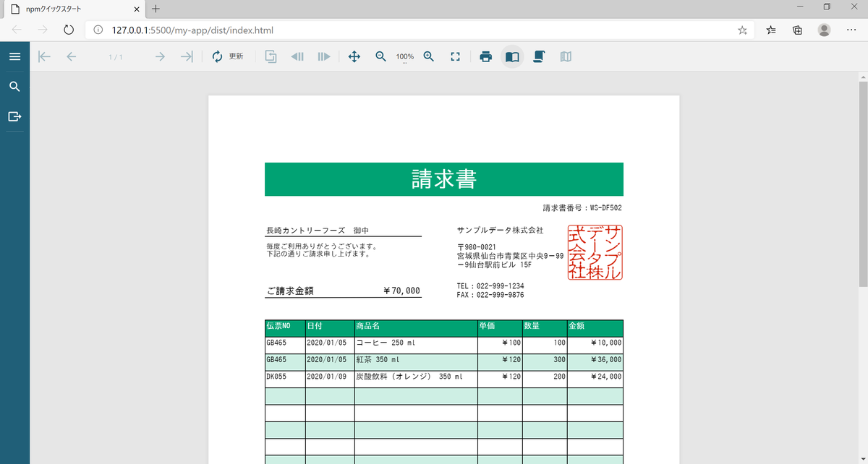Reload the browser page
Viewport: 868px width, 464px height.
point(69,30)
